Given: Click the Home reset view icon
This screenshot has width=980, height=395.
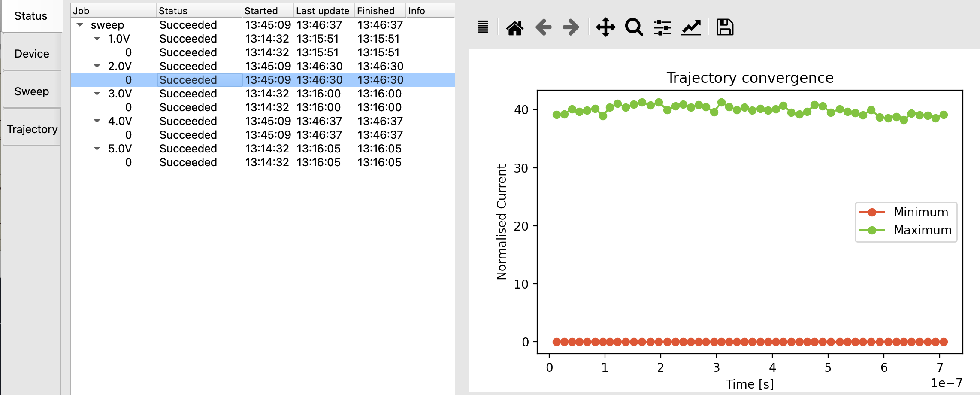Looking at the screenshot, I should pyautogui.click(x=514, y=28).
